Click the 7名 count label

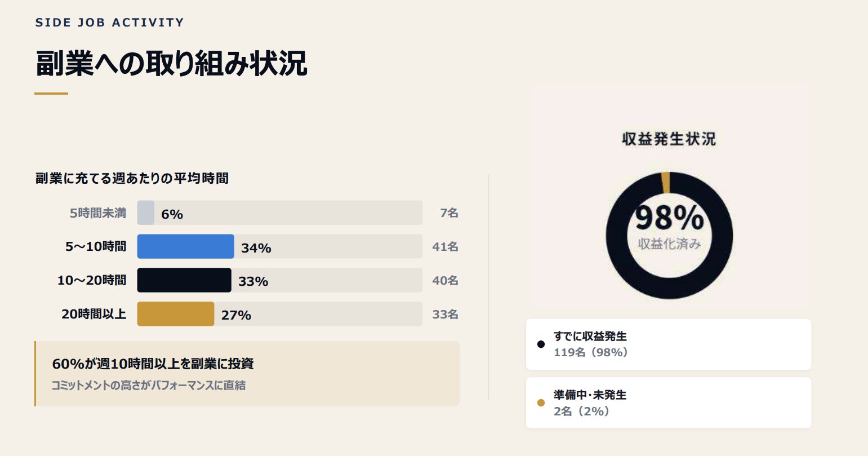point(449,213)
